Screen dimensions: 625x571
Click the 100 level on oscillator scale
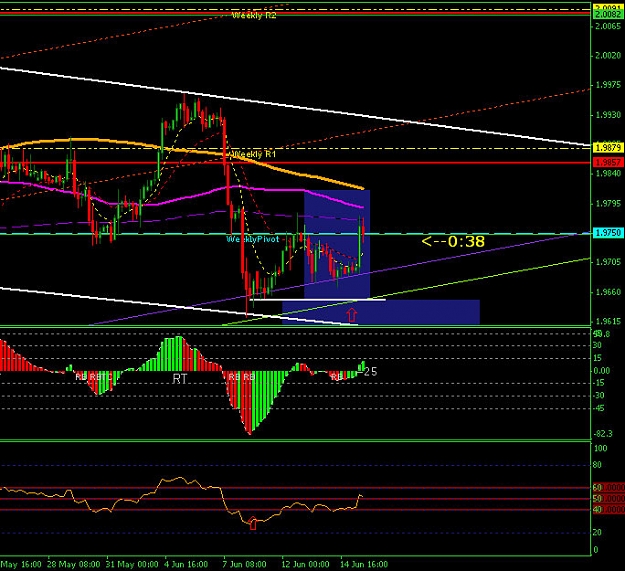(601, 448)
